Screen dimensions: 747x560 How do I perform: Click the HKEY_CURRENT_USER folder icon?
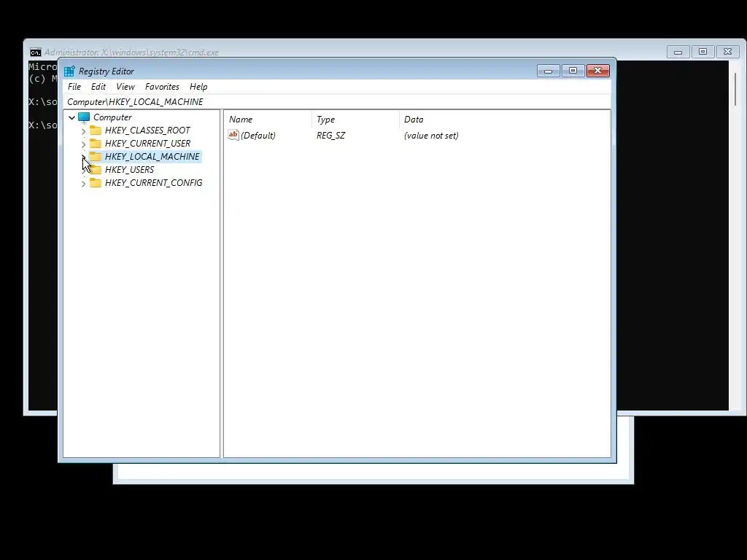pyautogui.click(x=96, y=144)
